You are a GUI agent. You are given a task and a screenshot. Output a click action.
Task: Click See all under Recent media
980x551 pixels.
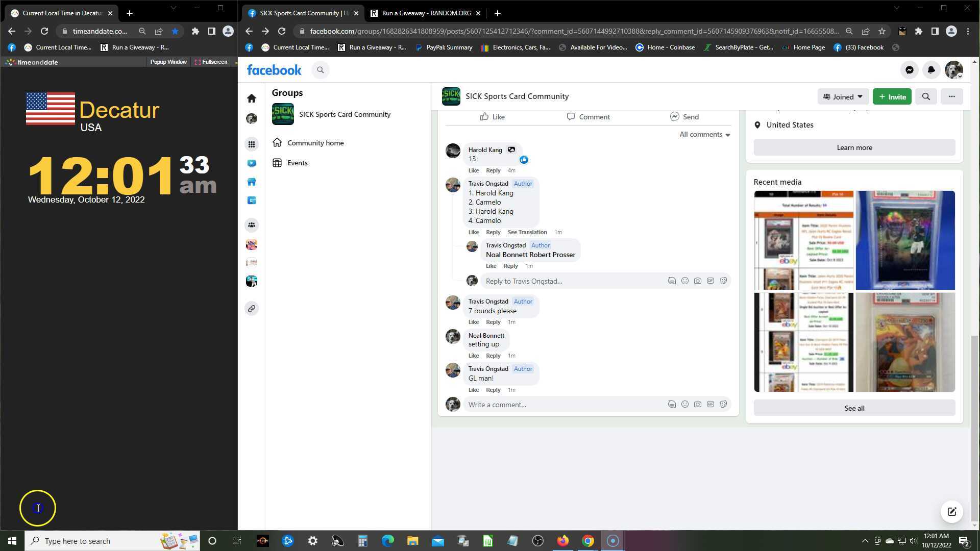pos(854,408)
